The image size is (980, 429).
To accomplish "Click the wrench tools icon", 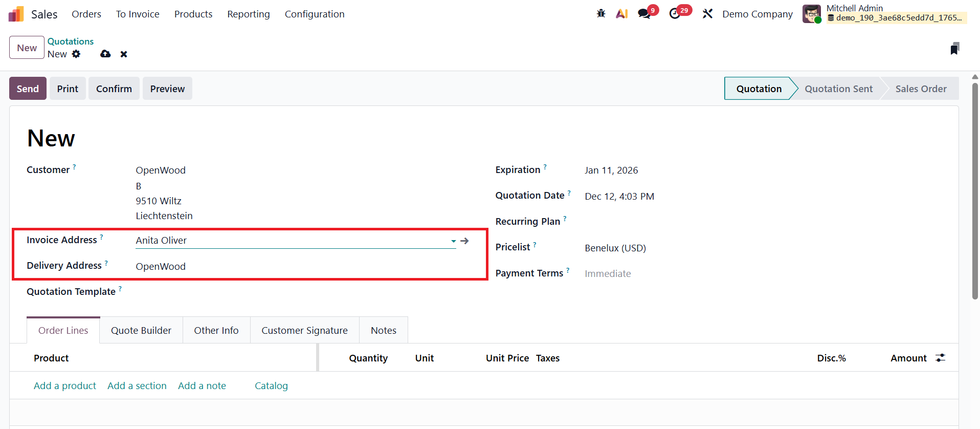I will pyautogui.click(x=707, y=14).
